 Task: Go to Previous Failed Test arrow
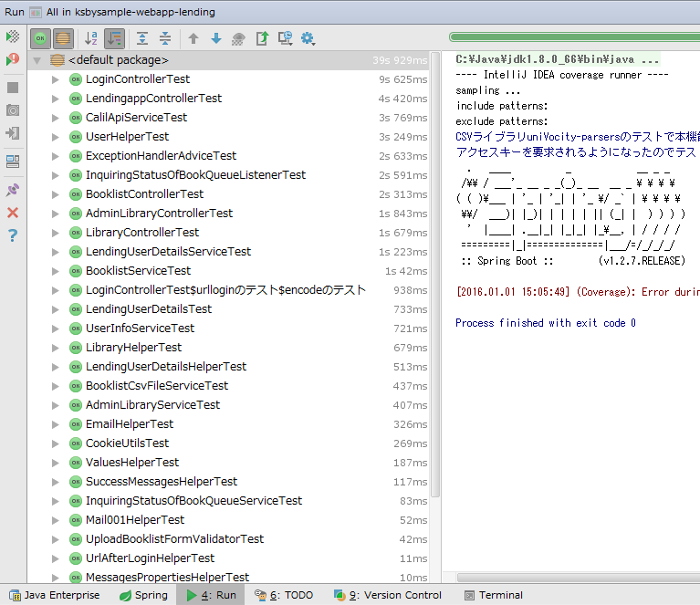(x=193, y=38)
